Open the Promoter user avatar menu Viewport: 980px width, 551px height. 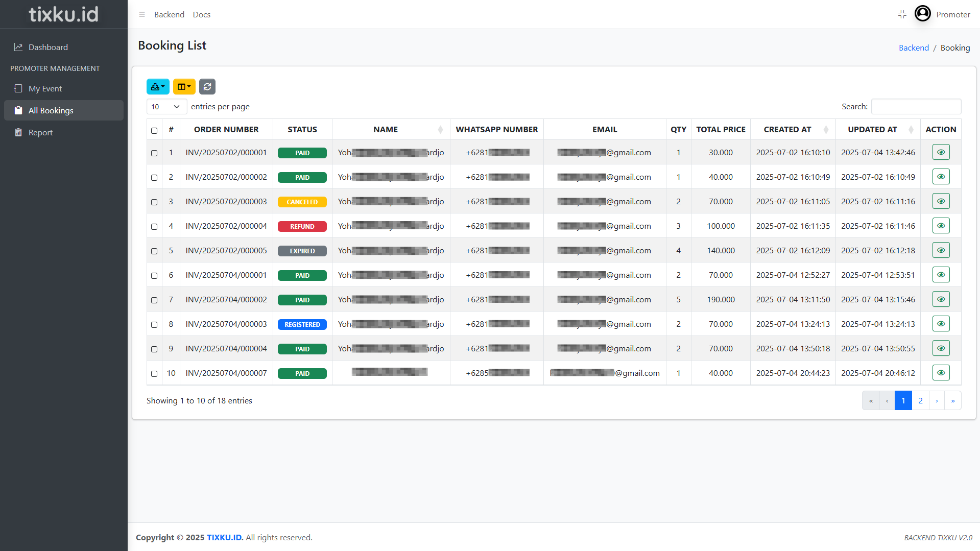click(922, 14)
